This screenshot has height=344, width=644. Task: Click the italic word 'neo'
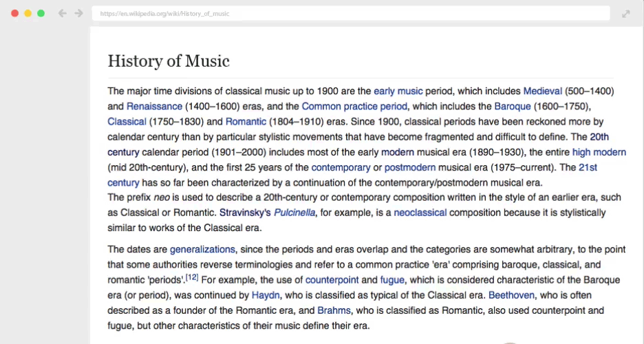coord(162,197)
